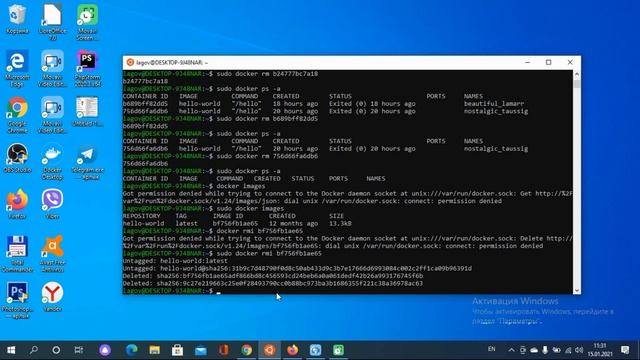Open the Google Chrome desktop shortcut
Viewport: 640px width, 360px height.
coord(17,114)
